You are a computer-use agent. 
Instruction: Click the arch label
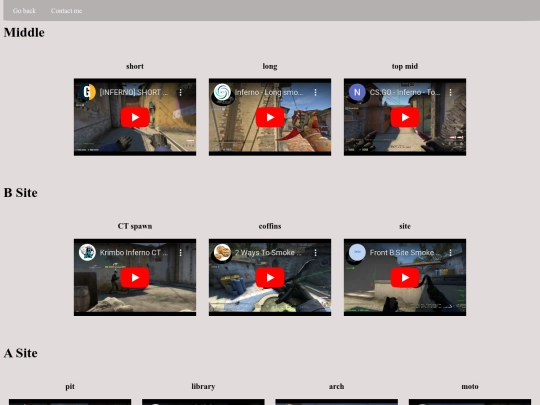click(x=336, y=386)
